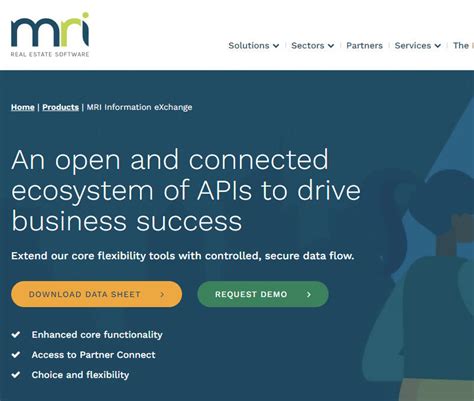This screenshot has height=401, width=474.
Task: Open the Solutions menu item
Action: (x=249, y=45)
